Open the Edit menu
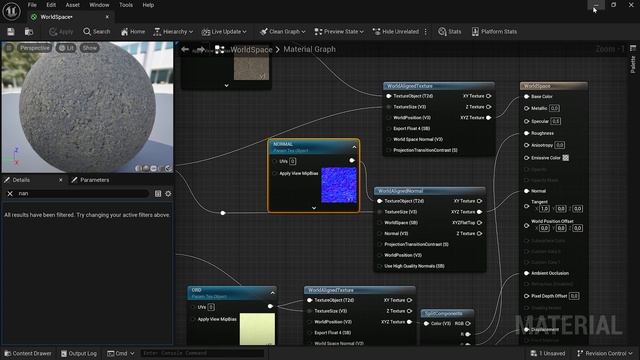Screen dimensions: 640x360 [x=51, y=5]
